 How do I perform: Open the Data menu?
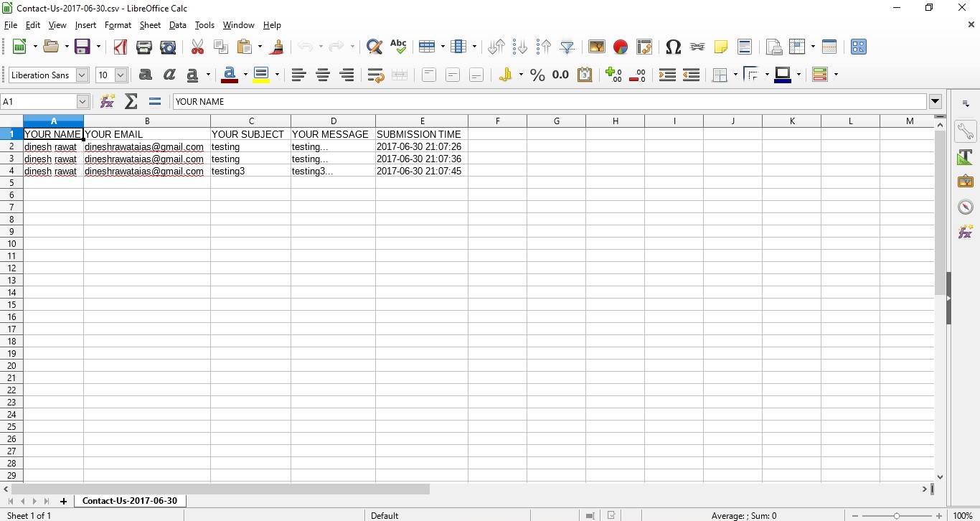178,25
